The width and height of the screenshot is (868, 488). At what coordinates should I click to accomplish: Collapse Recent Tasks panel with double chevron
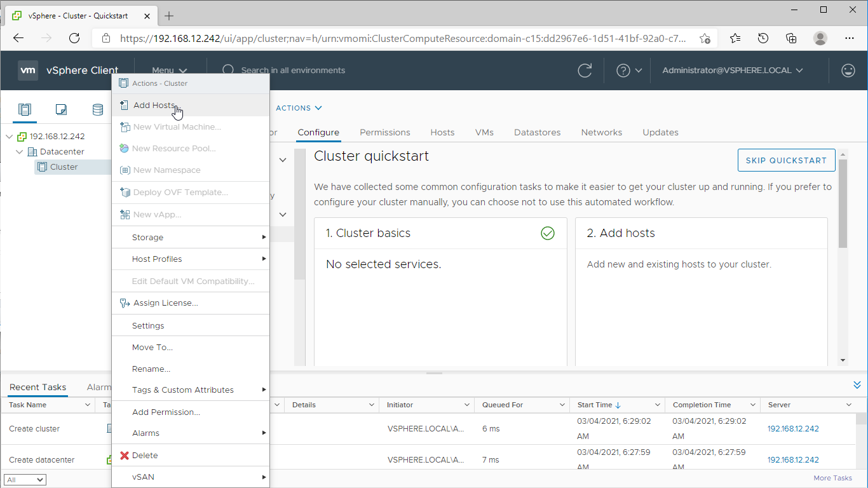point(857,385)
